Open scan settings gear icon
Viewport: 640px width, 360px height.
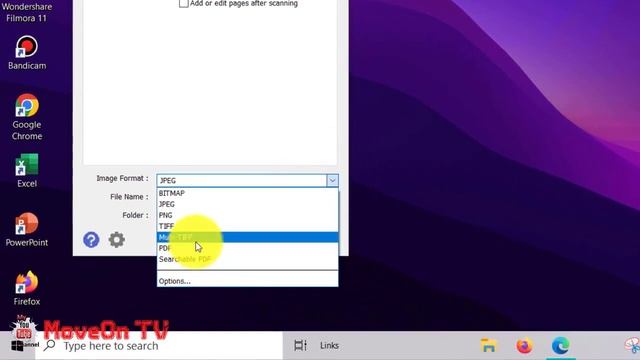click(x=117, y=240)
